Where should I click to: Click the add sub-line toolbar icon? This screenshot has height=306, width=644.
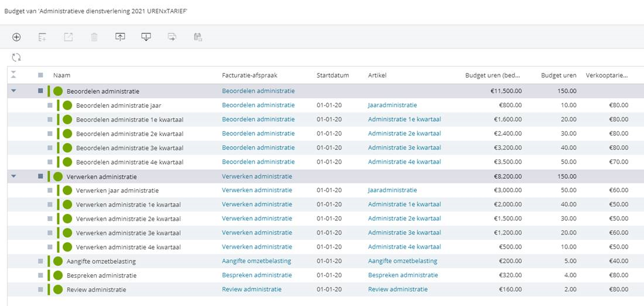[x=42, y=37]
